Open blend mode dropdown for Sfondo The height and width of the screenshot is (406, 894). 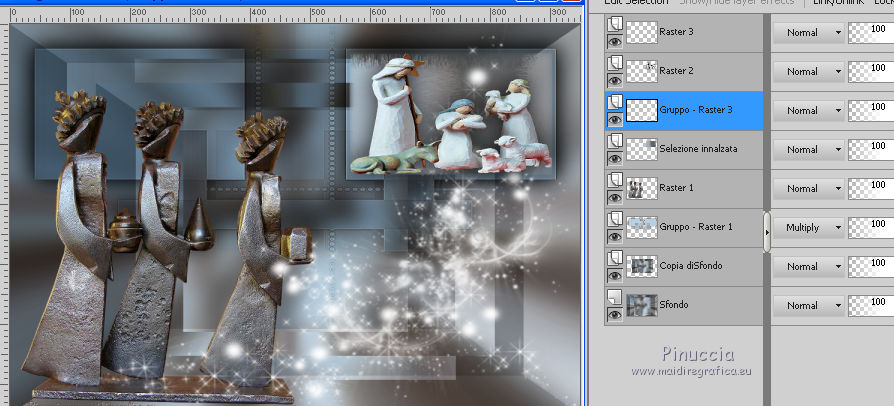tap(808, 306)
